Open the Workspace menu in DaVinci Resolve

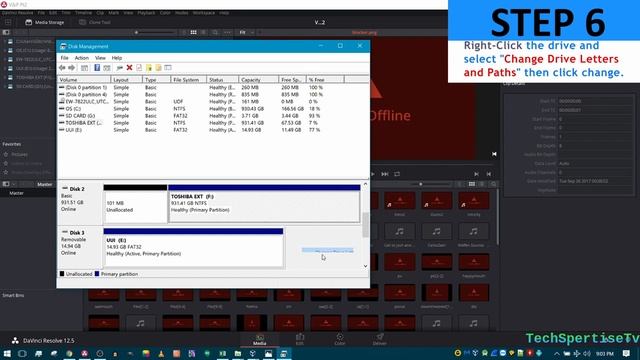(x=204, y=13)
